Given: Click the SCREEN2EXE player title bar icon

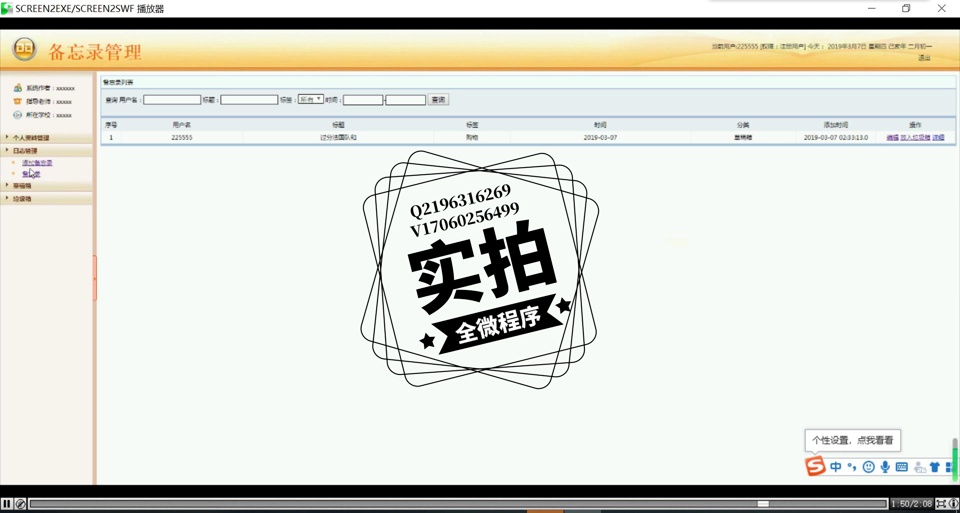Looking at the screenshot, I should click(x=7, y=9).
